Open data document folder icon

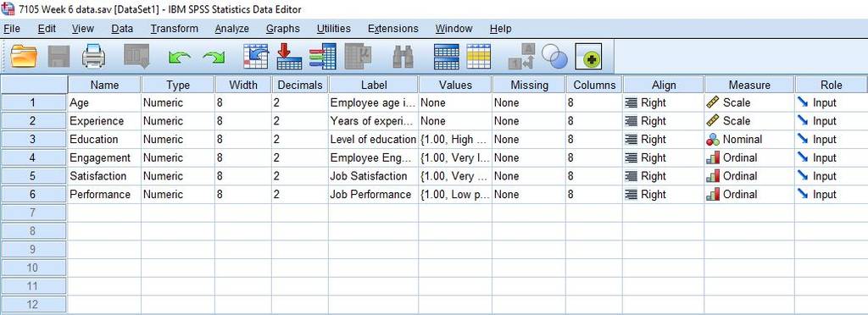pyautogui.click(x=24, y=57)
